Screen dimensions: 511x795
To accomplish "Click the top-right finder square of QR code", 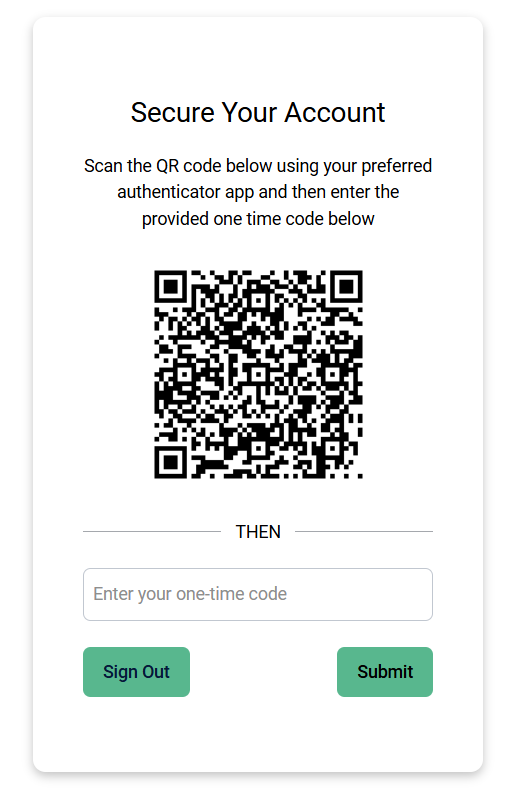I will click(346, 287).
